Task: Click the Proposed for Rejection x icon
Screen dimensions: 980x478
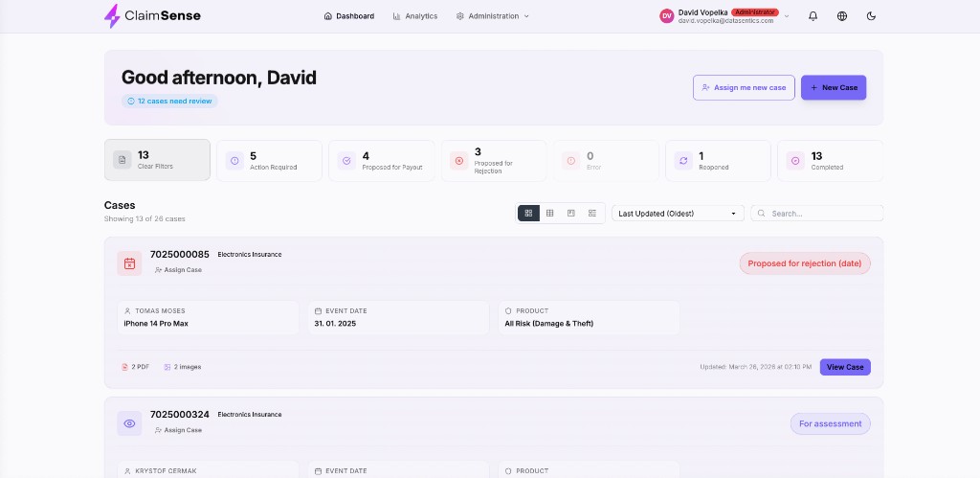Action: (x=458, y=161)
